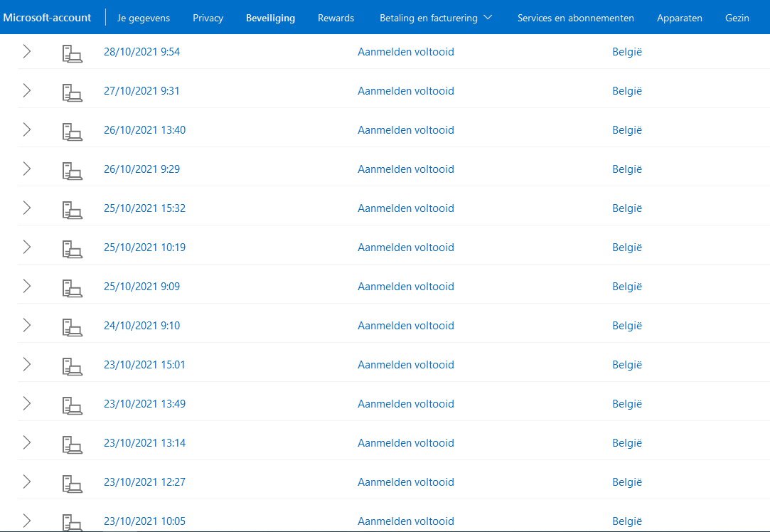
Task: Click device icon for 25/10/2021 15:32 entry
Action: pos(72,209)
